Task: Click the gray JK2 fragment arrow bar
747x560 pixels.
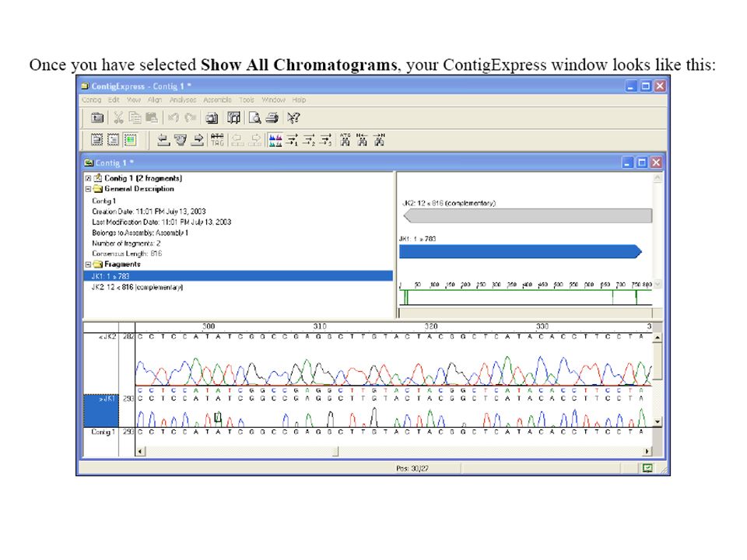Action: pos(528,215)
